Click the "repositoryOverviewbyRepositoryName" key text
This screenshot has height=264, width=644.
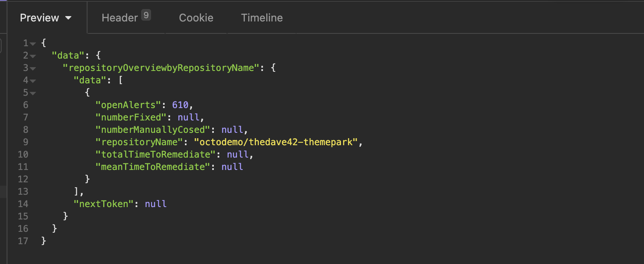pyautogui.click(x=161, y=68)
